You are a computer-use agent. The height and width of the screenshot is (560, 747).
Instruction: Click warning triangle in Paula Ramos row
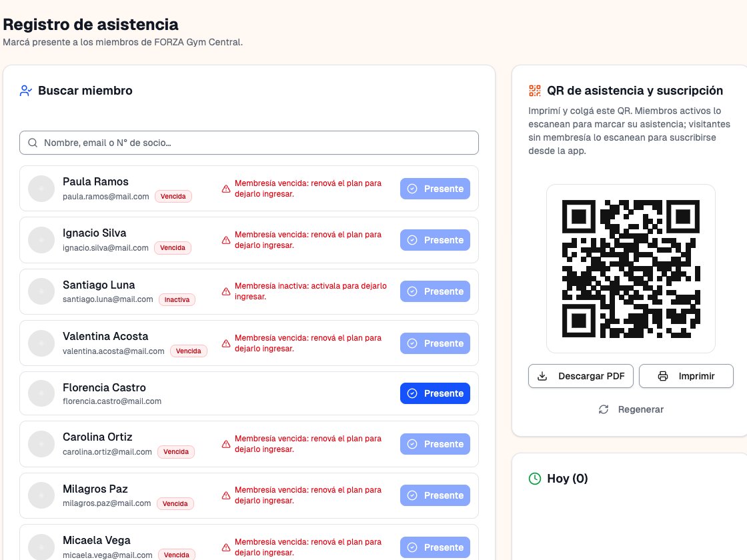(226, 189)
